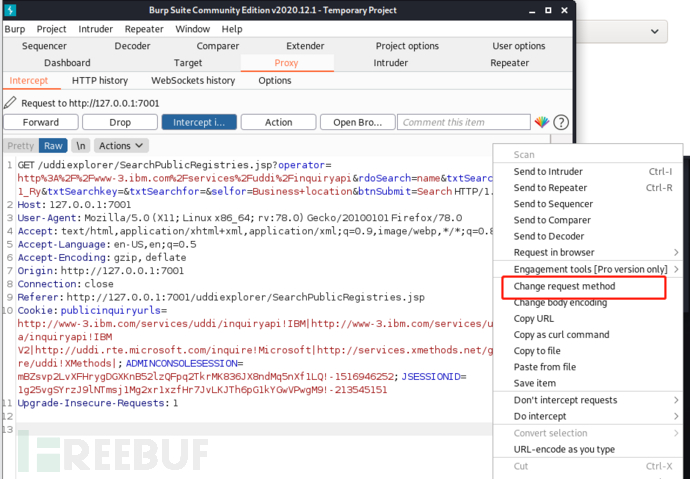Viewport: 690px width, 479px height.
Task: Click the pencil edit icon beside Request to
Action: coord(10,103)
